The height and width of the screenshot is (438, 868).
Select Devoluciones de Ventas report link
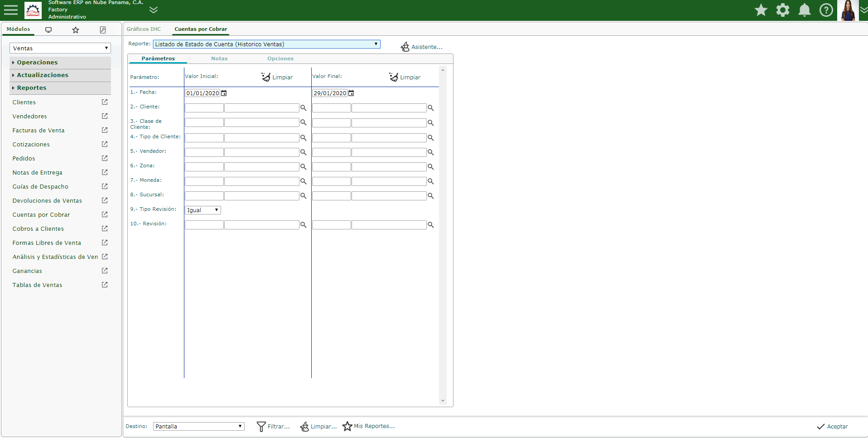point(47,201)
